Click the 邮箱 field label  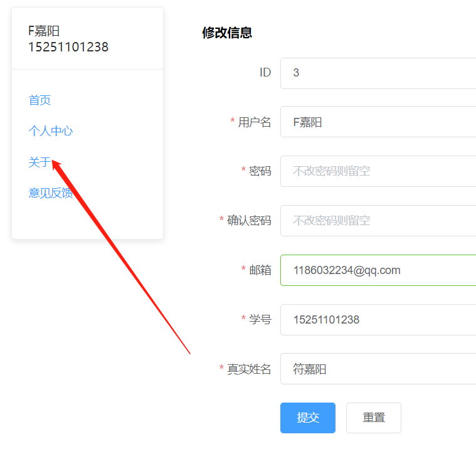pos(260,270)
